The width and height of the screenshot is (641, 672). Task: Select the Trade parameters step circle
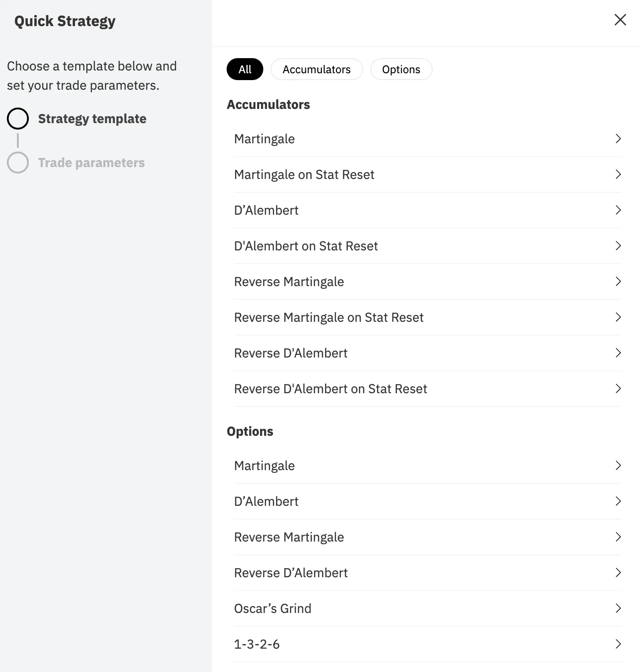point(18,163)
